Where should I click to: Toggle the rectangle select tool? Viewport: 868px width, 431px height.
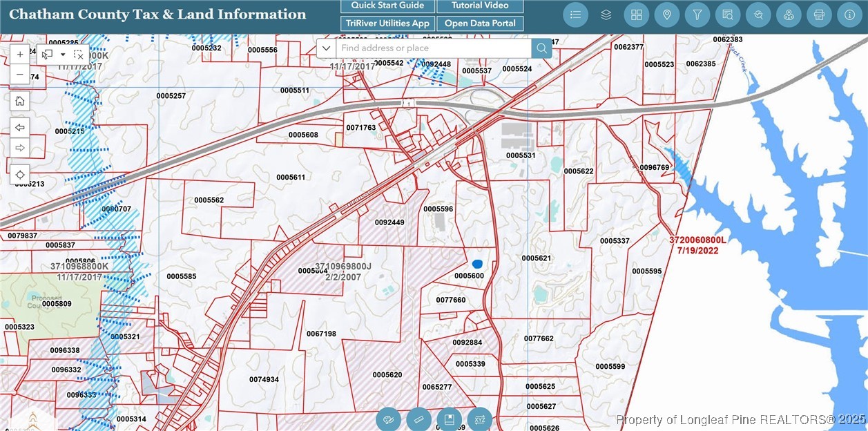(x=48, y=54)
